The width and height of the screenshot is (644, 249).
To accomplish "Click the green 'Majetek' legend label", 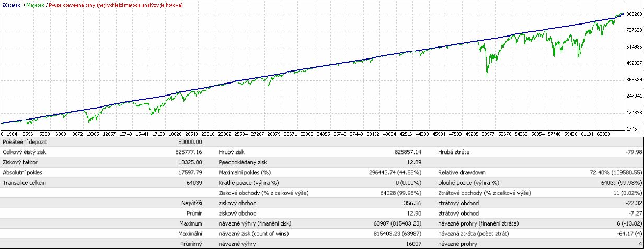I will click(x=35, y=5).
